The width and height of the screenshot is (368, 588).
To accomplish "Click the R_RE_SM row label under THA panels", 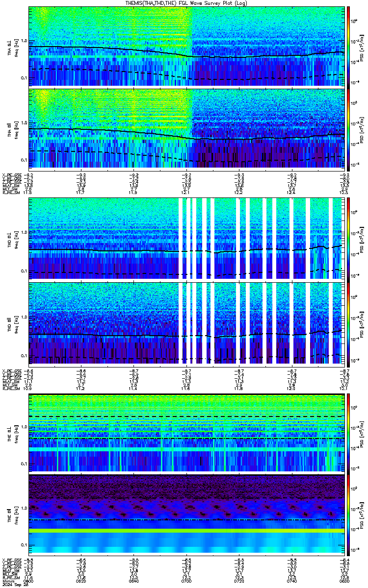I will (11, 193).
